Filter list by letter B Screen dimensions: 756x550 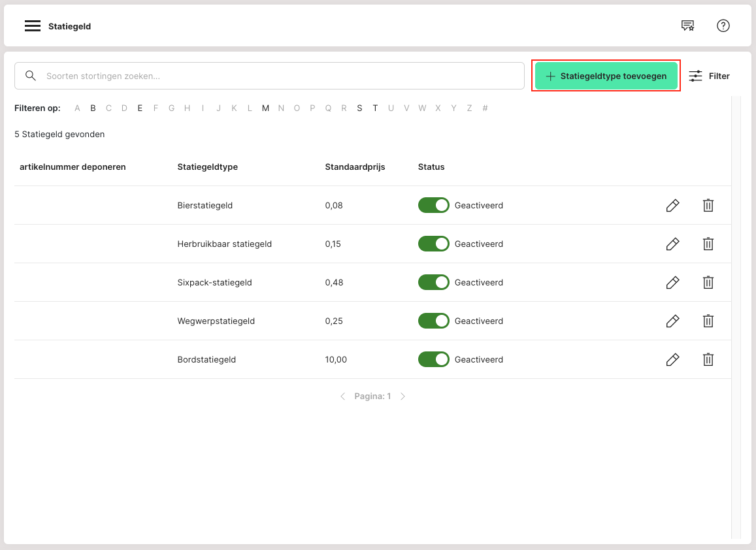click(x=93, y=108)
